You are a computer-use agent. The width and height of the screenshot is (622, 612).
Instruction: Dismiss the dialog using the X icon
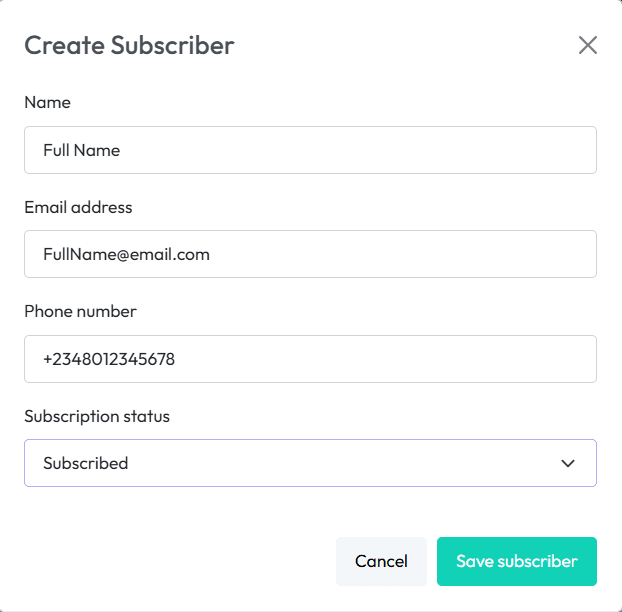(587, 45)
